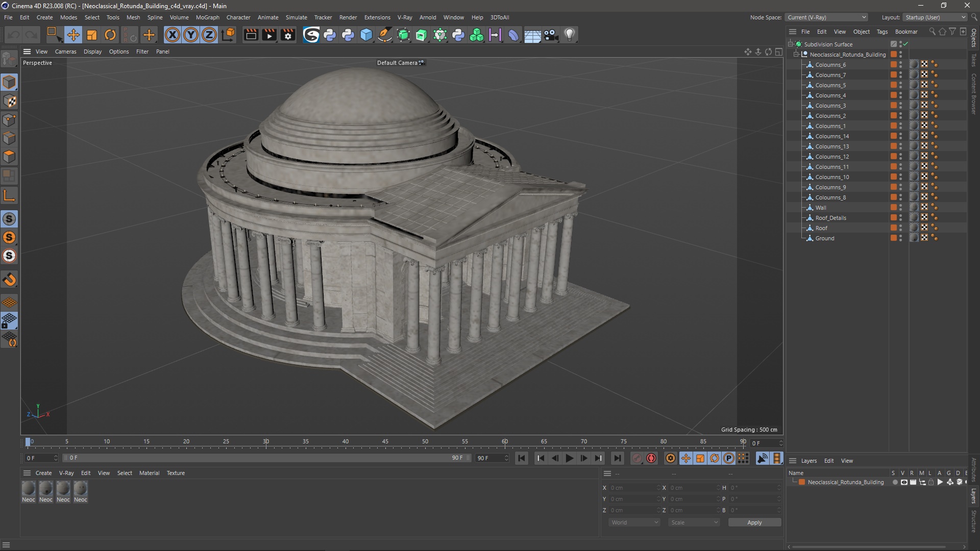Click the Undo arrow icon
The height and width of the screenshot is (551, 980).
pos(14,35)
